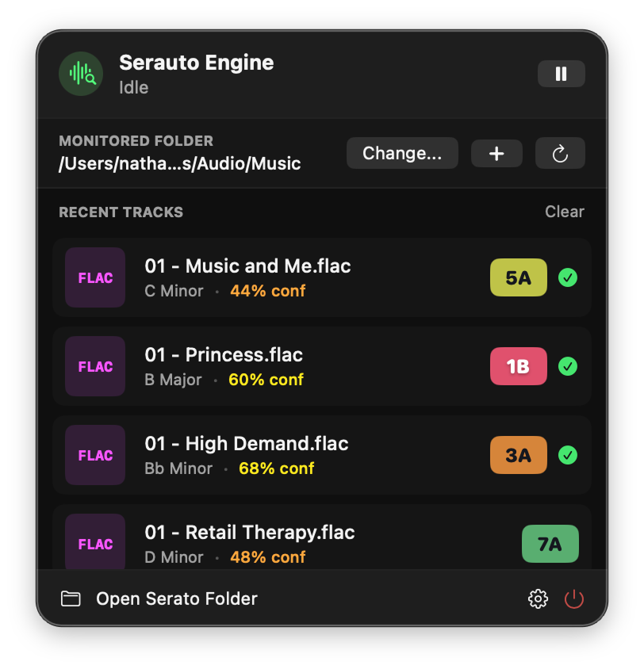Viewport: 644px width, 669px height.
Task: Click the yellow 5A key badge
Action: coord(518,277)
